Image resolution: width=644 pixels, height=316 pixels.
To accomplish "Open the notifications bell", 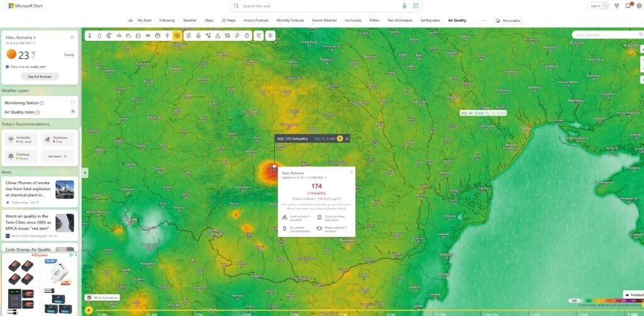I will coord(628,6).
